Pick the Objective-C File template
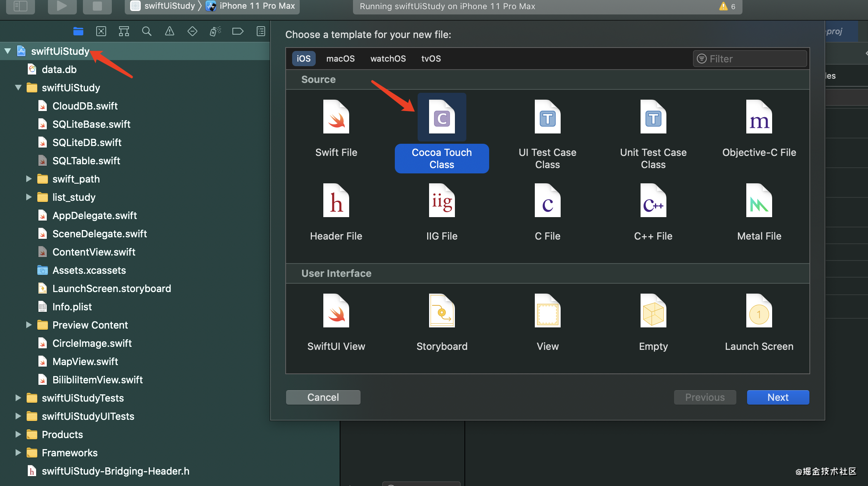868x486 pixels. 759,129
